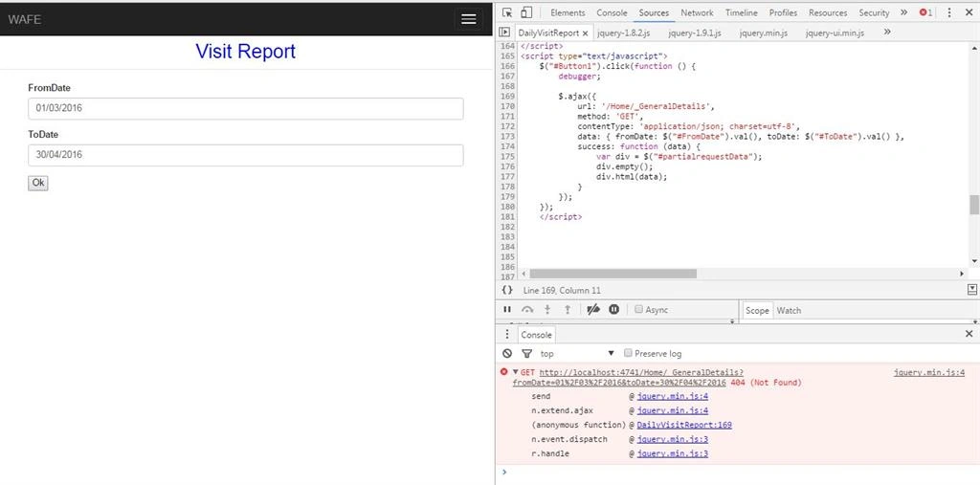Enable the Async checkbox

pyautogui.click(x=638, y=309)
